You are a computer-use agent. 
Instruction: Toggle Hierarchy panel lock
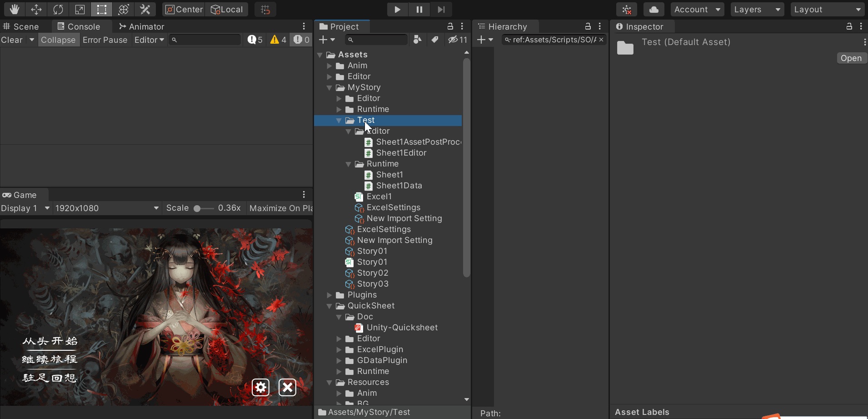588,26
